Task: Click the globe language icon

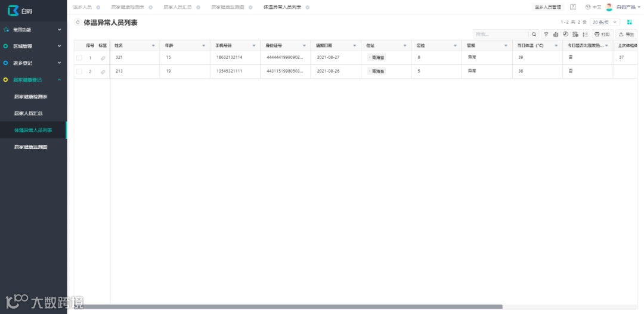Action: [588, 7]
